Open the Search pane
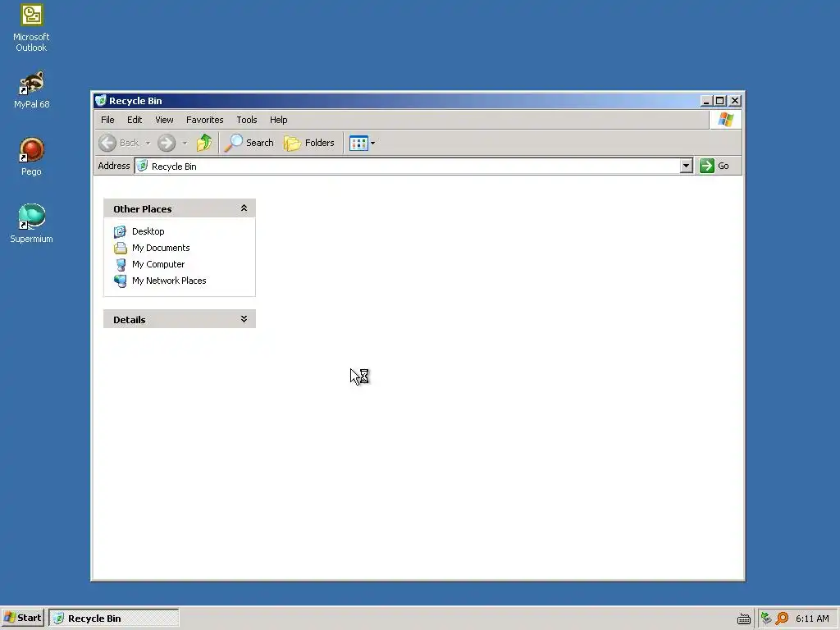Image resolution: width=840 pixels, height=630 pixels. pyautogui.click(x=249, y=143)
